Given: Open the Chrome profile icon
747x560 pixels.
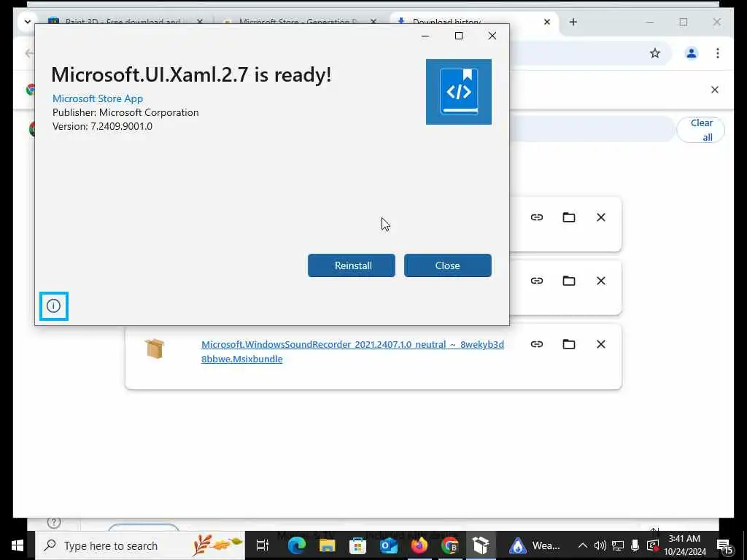Looking at the screenshot, I should tap(692, 53).
